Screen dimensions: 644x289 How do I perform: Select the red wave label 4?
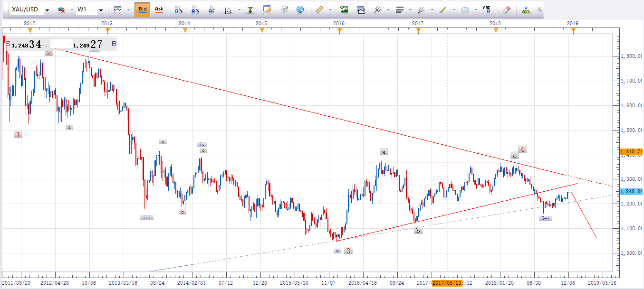(522, 149)
